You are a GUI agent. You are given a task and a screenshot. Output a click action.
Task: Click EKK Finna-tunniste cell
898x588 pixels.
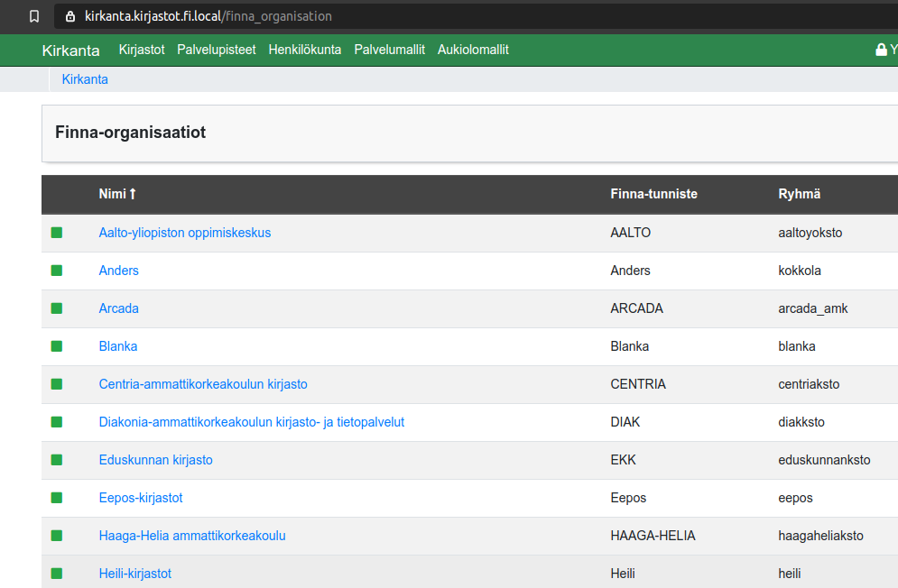click(623, 460)
